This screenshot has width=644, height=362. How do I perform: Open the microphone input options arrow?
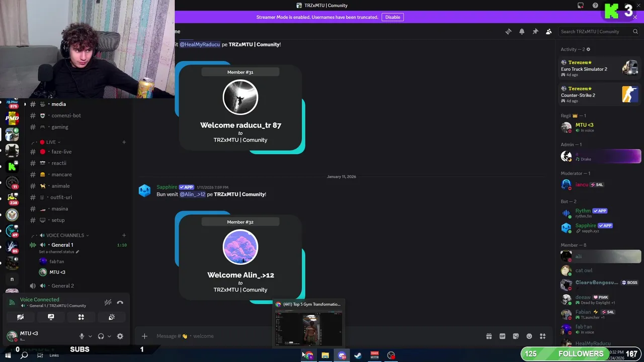tap(90, 336)
